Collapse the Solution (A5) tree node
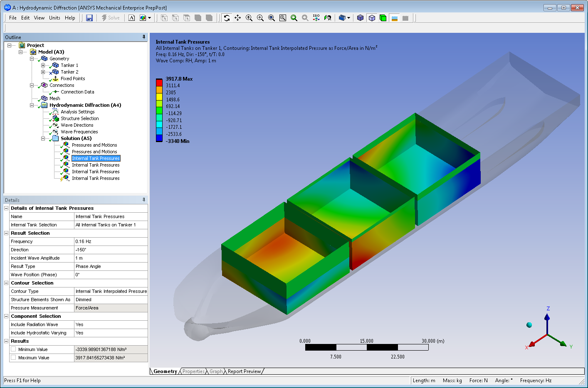Image resolution: width=588 pixels, height=388 pixels. 43,138
